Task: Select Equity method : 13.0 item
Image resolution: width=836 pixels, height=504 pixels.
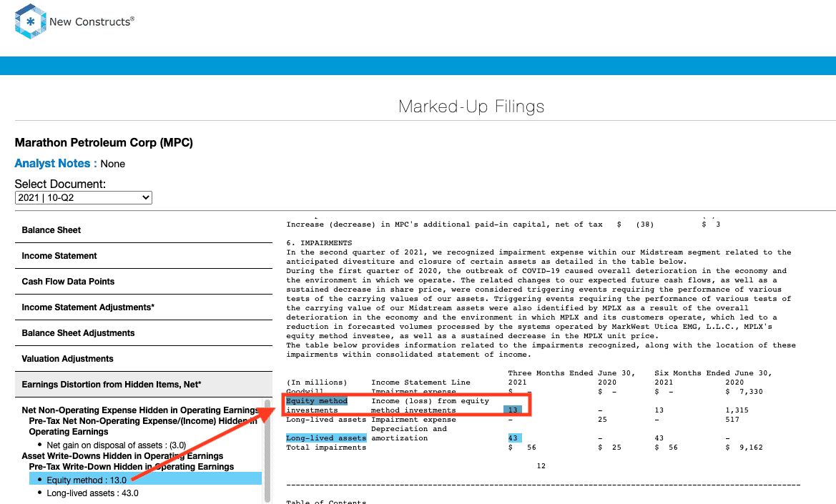Action: [x=146, y=480]
